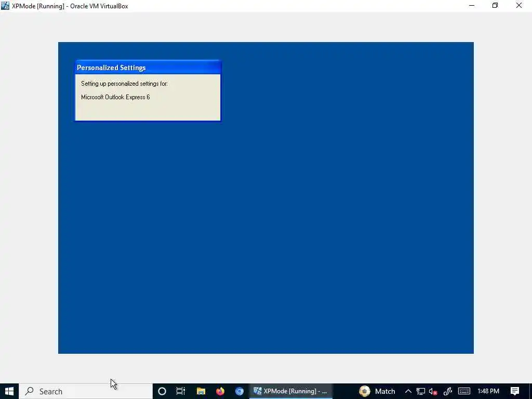Viewport: 532px width, 399px height.
Task: Open the touch keyboard tray icon
Action: (464, 391)
